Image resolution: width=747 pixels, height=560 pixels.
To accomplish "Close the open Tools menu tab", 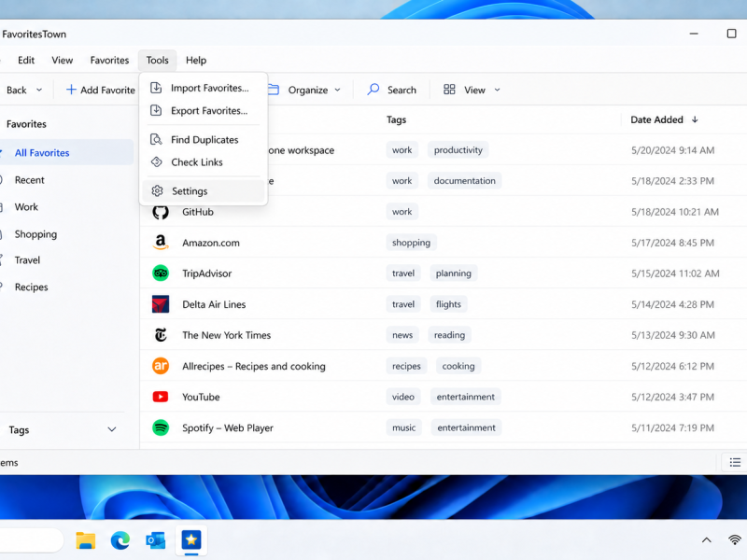I will [x=157, y=61].
